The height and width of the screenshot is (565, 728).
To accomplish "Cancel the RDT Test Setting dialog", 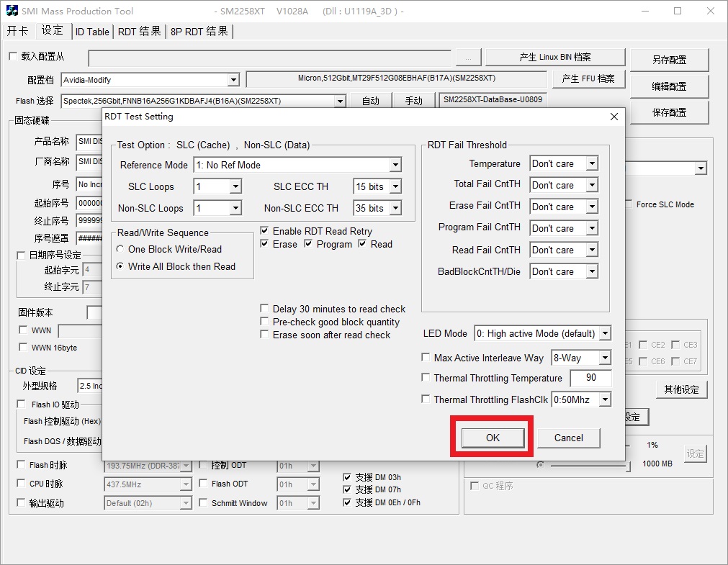I will pyautogui.click(x=568, y=438).
